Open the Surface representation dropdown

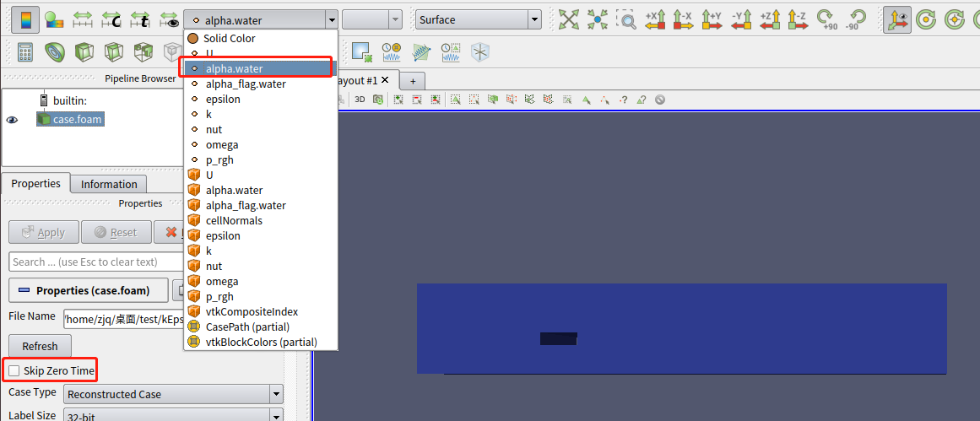[478, 19]
